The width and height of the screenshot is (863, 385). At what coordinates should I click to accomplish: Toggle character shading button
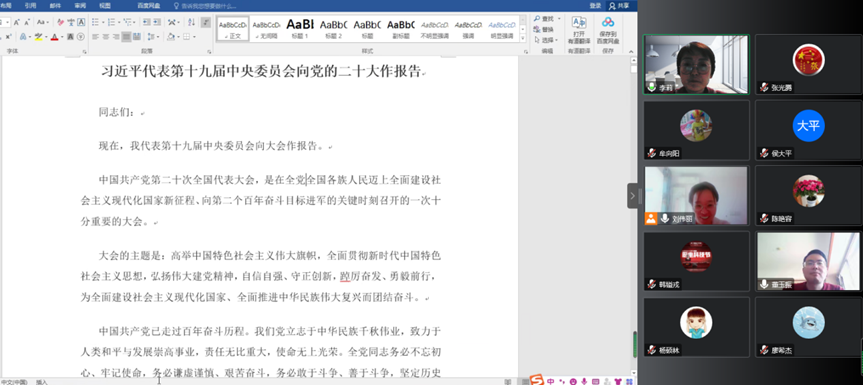point(70,37)
